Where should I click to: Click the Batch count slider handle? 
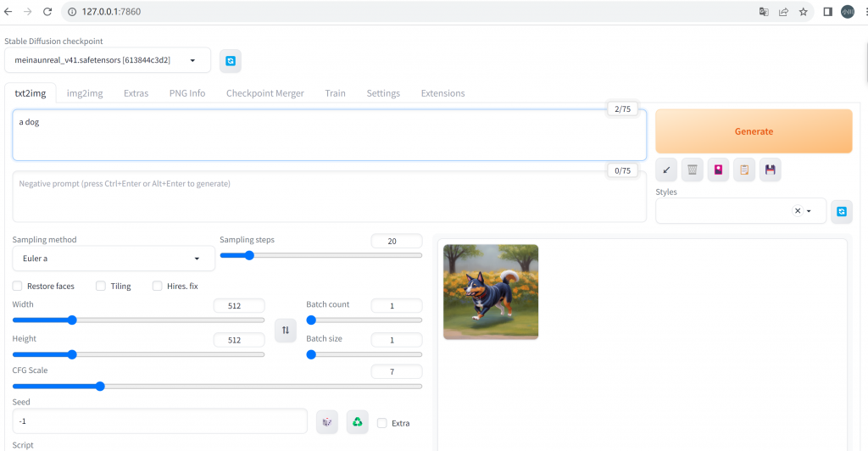(x=311, y=320)
